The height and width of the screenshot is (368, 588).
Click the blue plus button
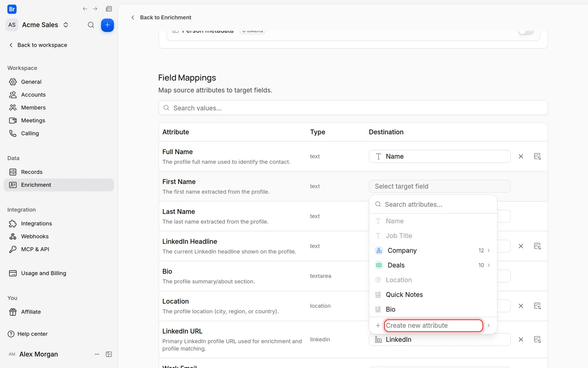pos(107,25)
